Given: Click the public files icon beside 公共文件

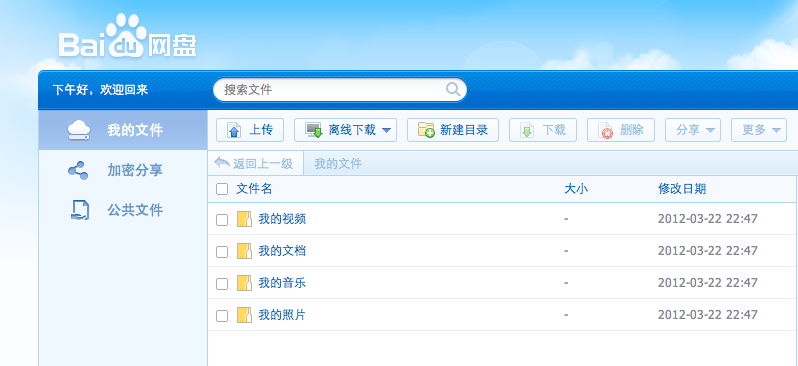Looking at the screenshot, I should point(79,210).
